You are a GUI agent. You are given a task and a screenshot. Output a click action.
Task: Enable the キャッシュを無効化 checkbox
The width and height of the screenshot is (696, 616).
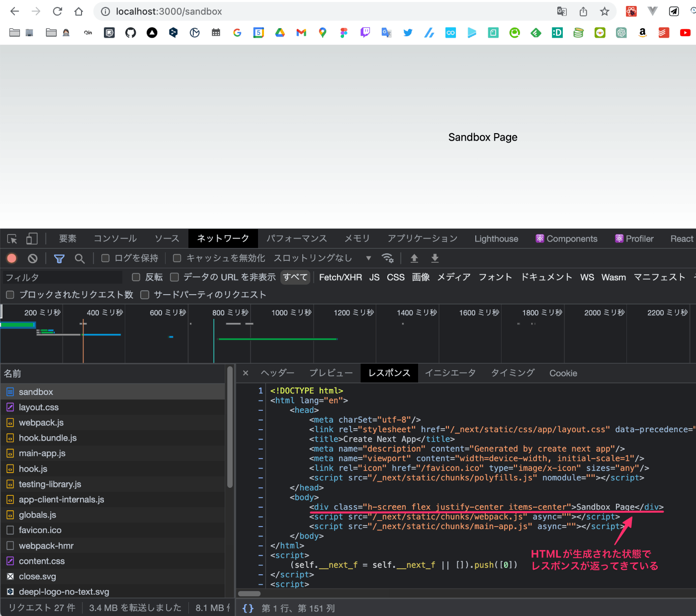[x=177, y=258]
